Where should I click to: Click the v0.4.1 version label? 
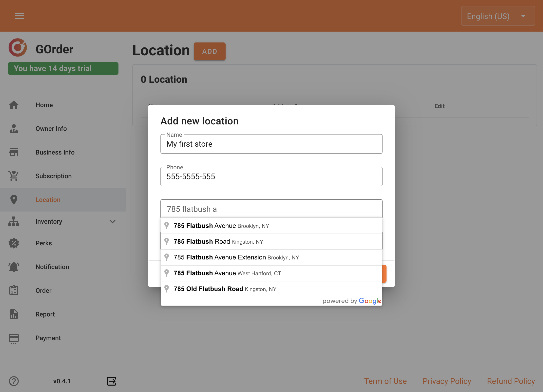[x=62, y=381]
